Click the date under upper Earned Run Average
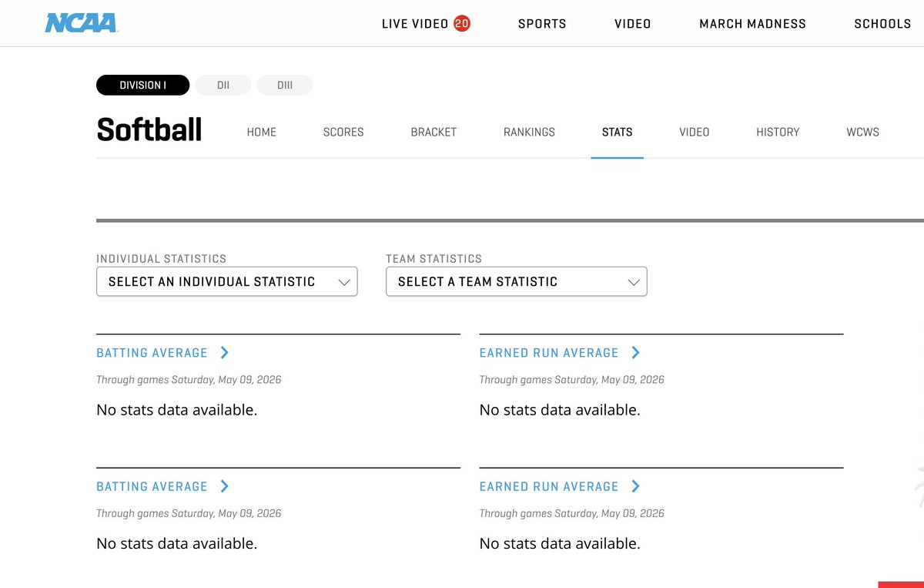Viewport: 924px width, 588px height. pos(571,380)
